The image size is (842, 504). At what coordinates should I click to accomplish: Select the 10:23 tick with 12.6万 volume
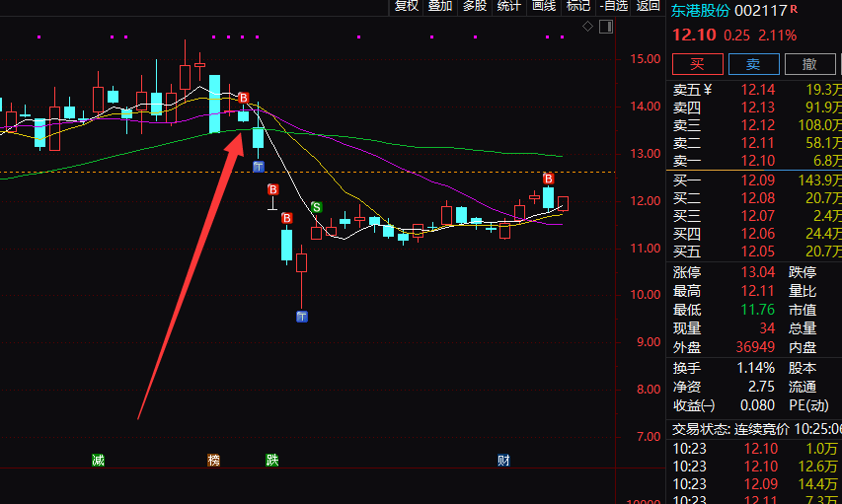point(755,467)
